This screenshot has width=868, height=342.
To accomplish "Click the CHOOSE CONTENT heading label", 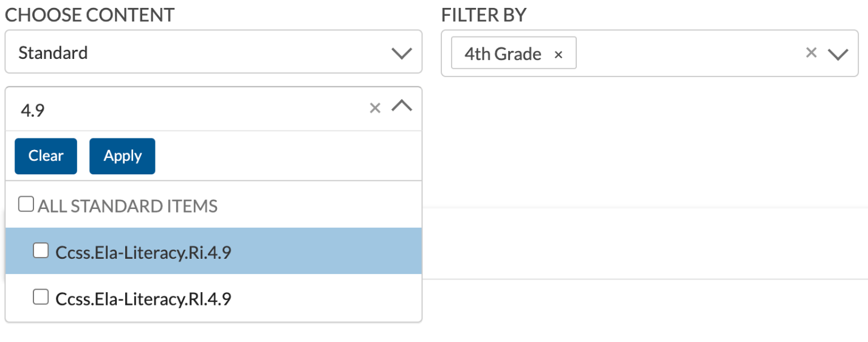I will [x=90, y=15].
